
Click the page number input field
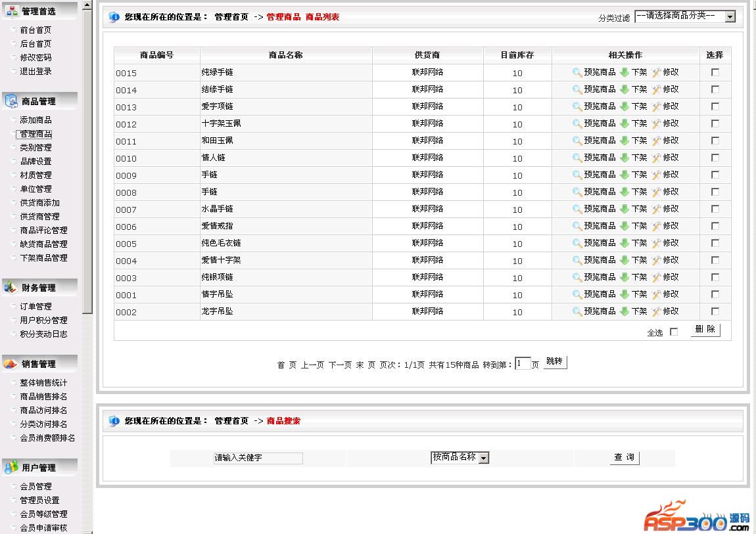tap(523, 363)
